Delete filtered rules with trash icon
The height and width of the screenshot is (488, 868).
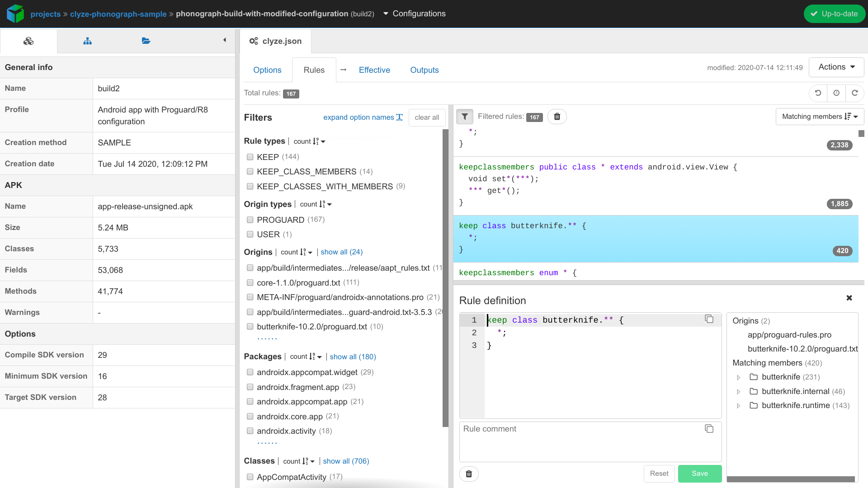557,117
